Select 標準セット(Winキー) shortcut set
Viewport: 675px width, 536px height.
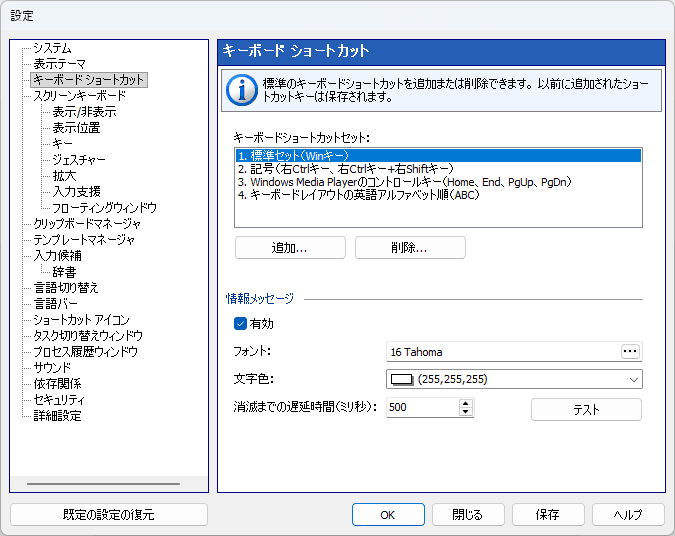(438, 155)
